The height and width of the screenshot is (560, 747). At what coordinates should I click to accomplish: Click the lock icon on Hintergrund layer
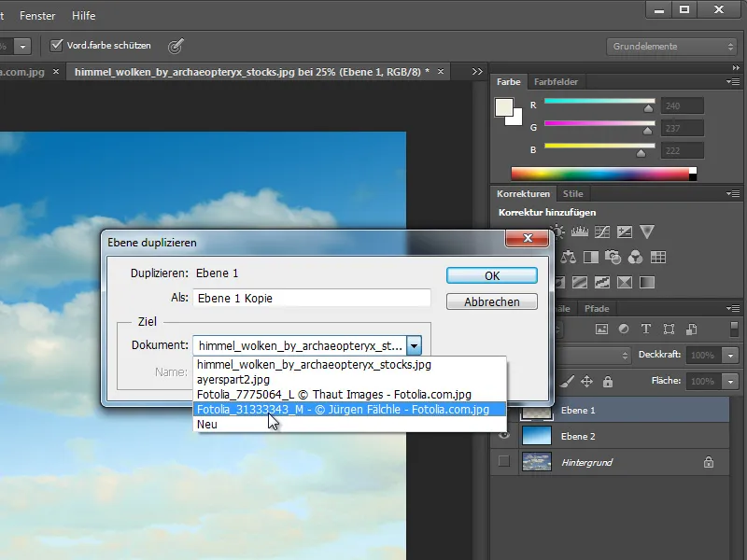coord(709,462)
